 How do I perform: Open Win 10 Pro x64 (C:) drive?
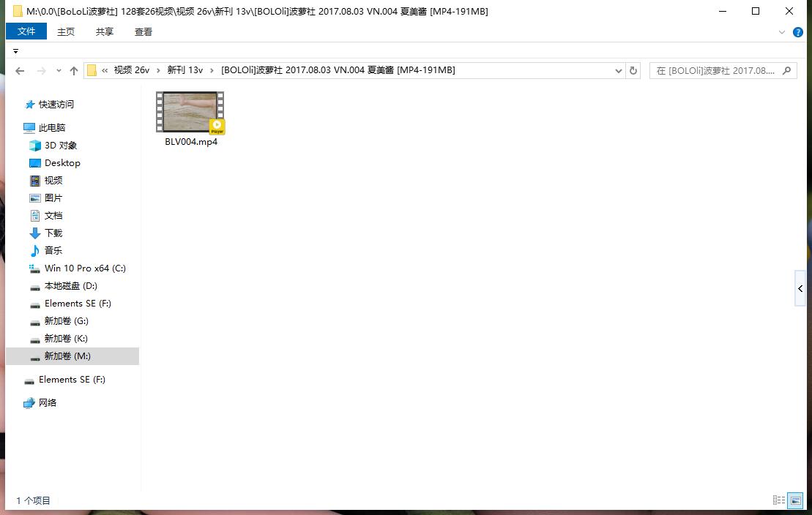[84, 268]
